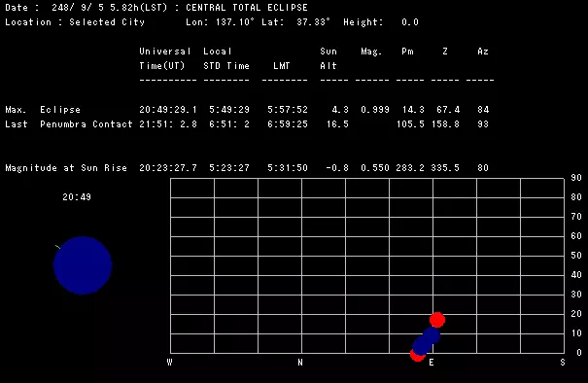Click the Sun Alt column header

[329, 58]
